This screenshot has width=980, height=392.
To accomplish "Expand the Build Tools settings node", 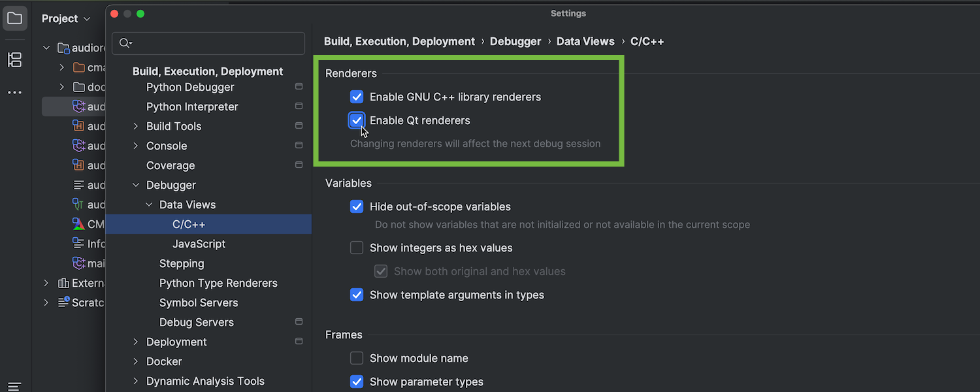I will click(x=136, y=126).
